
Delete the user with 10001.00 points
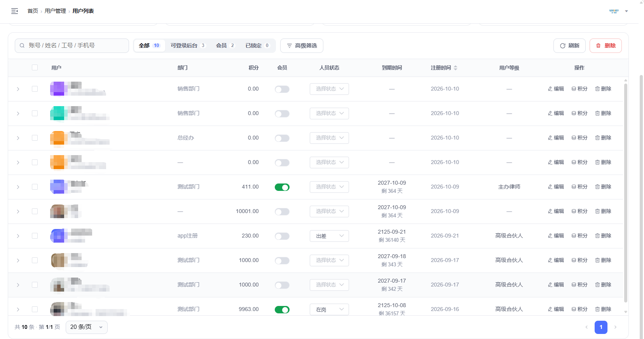[x=603, y=211]
